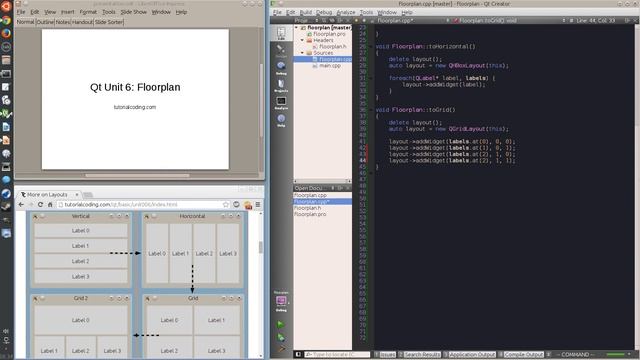Open Insert menu in Impress

(68, 12)
